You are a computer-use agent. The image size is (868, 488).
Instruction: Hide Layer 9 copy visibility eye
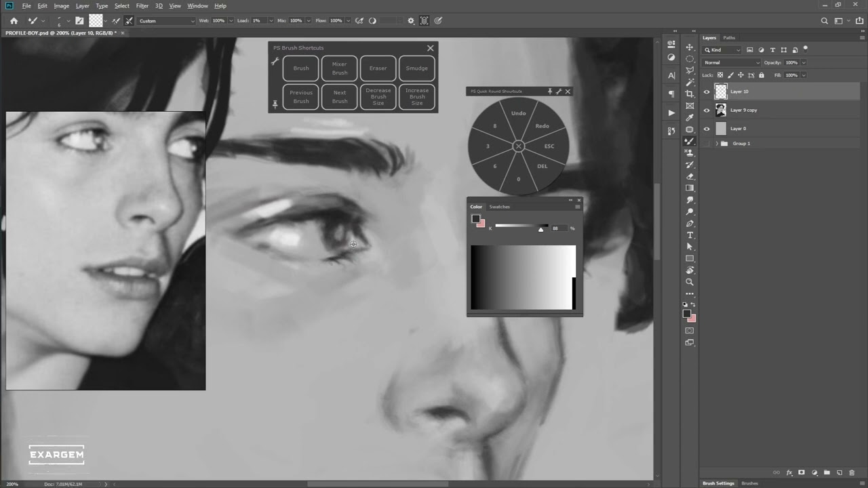pos(707,110)
